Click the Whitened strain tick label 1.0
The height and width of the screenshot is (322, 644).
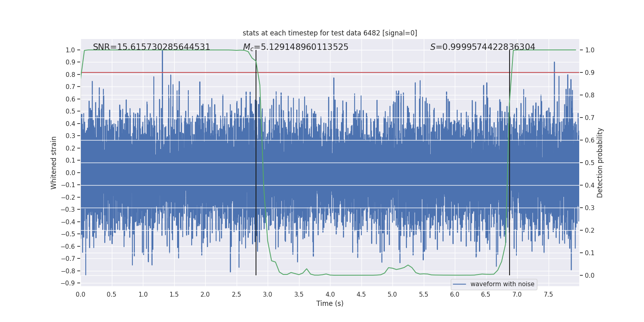tap(70, 50)
